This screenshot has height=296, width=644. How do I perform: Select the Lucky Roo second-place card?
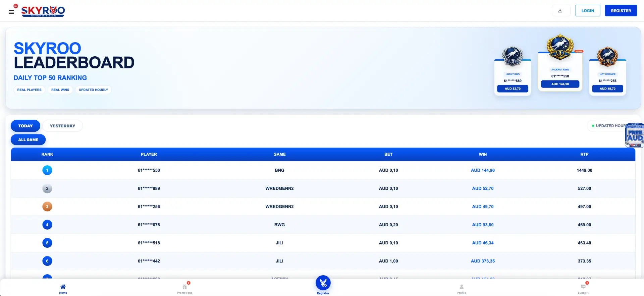coord(513,77)
